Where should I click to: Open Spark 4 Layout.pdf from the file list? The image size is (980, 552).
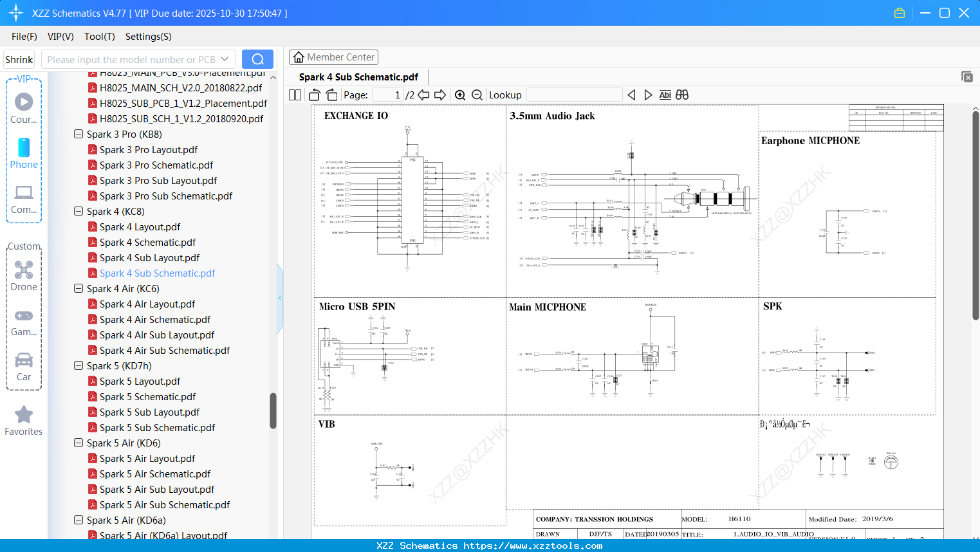140,226
